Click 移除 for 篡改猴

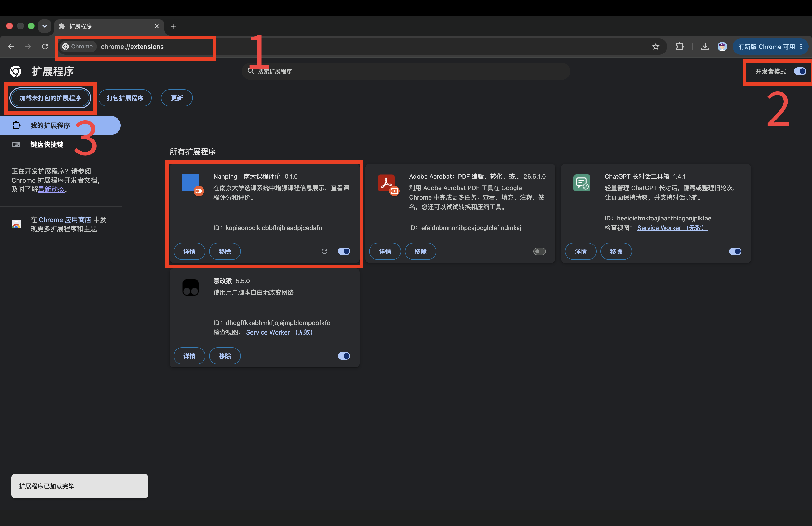(x=225, y=356)
